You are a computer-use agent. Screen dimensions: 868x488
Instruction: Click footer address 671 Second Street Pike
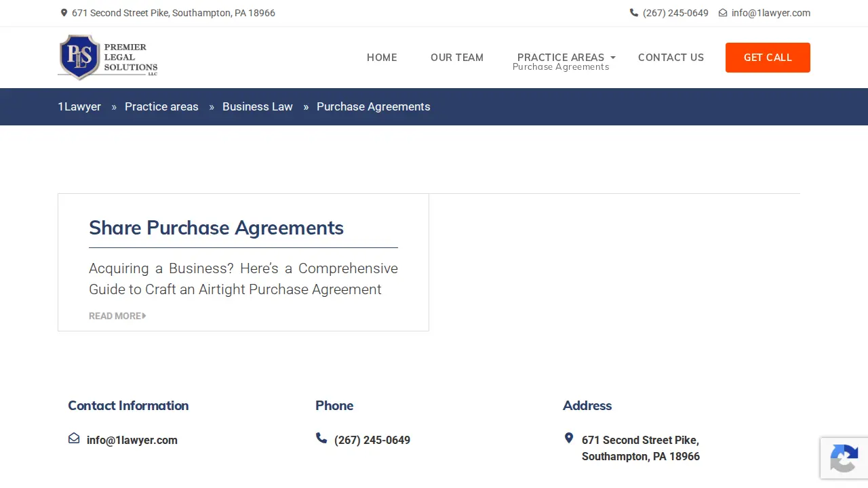pyautogui.click(x=641, y=448)
